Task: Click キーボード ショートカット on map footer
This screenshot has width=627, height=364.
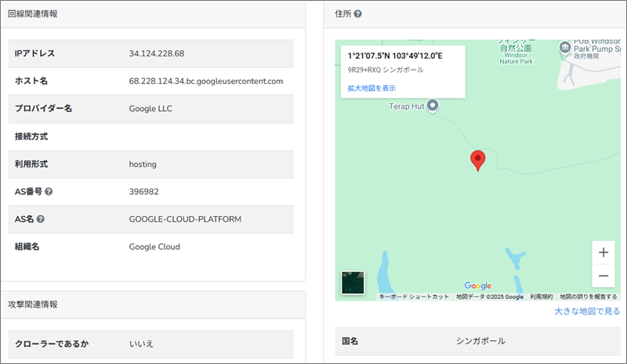Action: point(414,297)
